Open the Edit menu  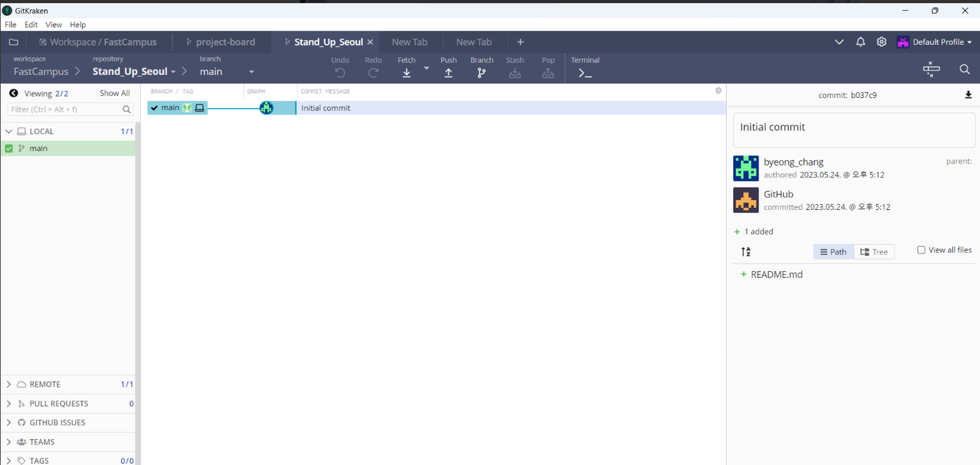point(32,25)
